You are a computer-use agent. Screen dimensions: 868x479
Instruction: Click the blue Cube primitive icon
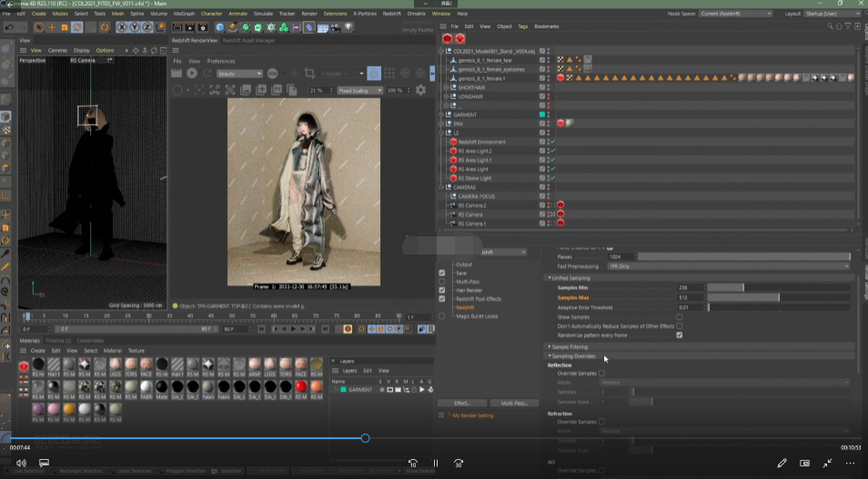pos(220,27)
